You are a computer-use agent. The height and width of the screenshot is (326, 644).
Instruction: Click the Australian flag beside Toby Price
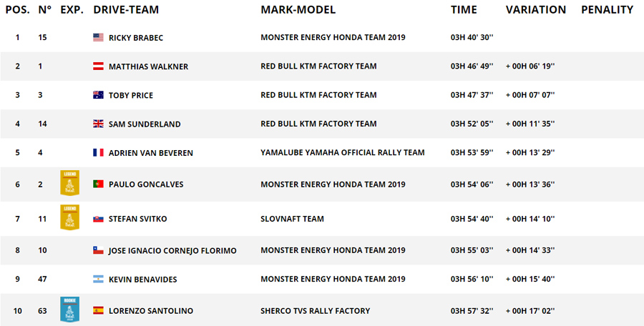point(99,95)
